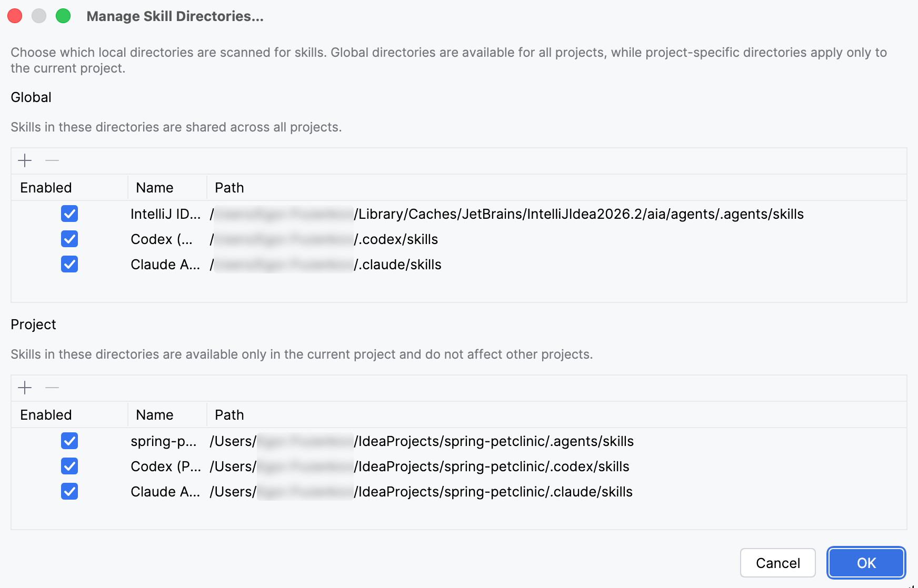Click the Global table's Name column header
The height and width of the screenshot is (588, 918).
pyautogui.click(x=155, y=188)
